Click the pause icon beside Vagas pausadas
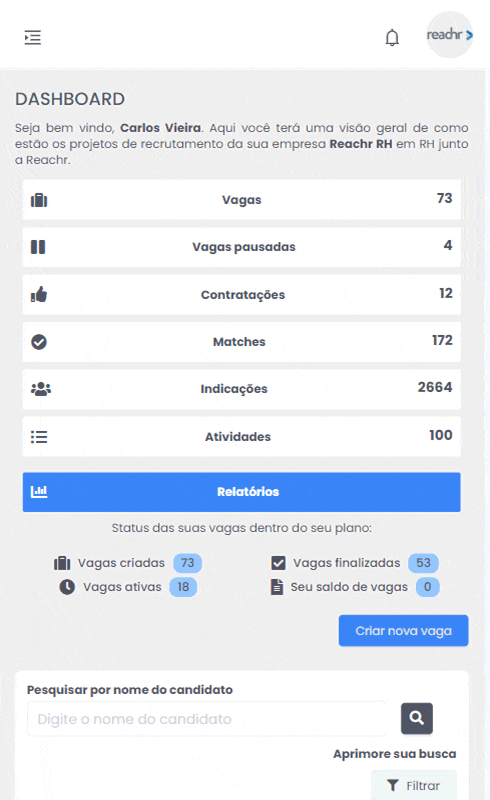490x800 pixels. (x=38, y=247)
